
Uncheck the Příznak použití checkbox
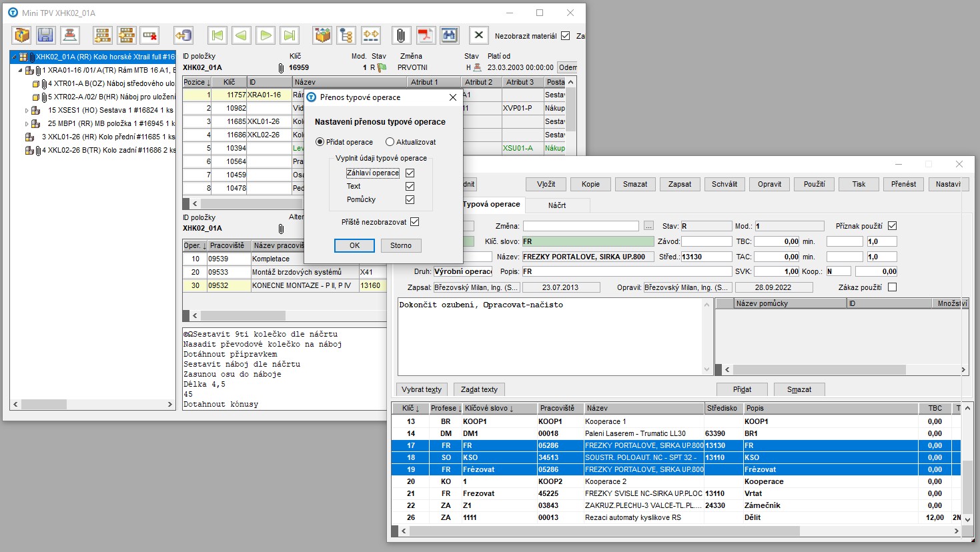point(892,226)
